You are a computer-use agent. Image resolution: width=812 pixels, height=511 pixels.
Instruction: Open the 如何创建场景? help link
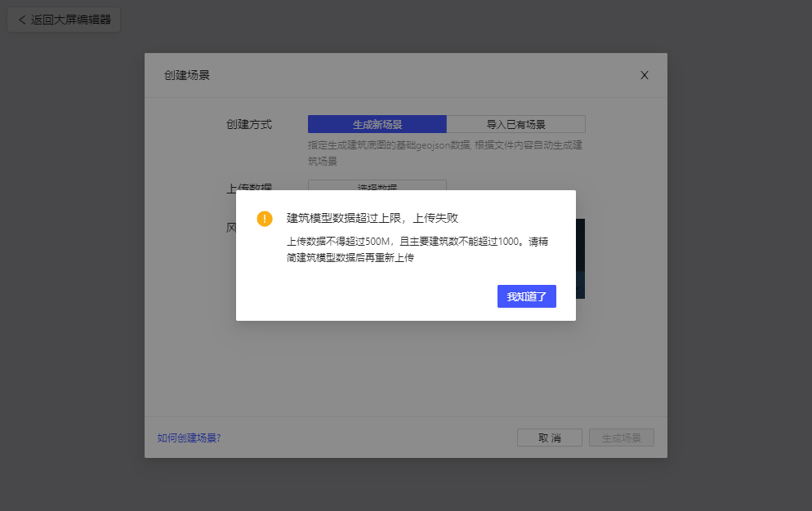[189, 438]
